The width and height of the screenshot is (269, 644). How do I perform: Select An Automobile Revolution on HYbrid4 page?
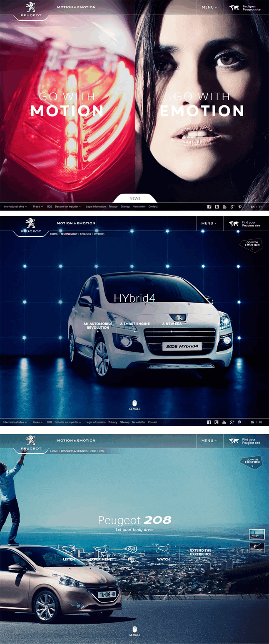pos(98,326)
